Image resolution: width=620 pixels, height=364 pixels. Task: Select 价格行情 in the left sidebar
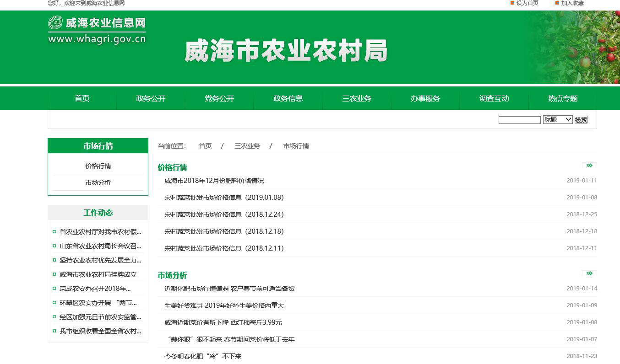click(x=98, y=166)
